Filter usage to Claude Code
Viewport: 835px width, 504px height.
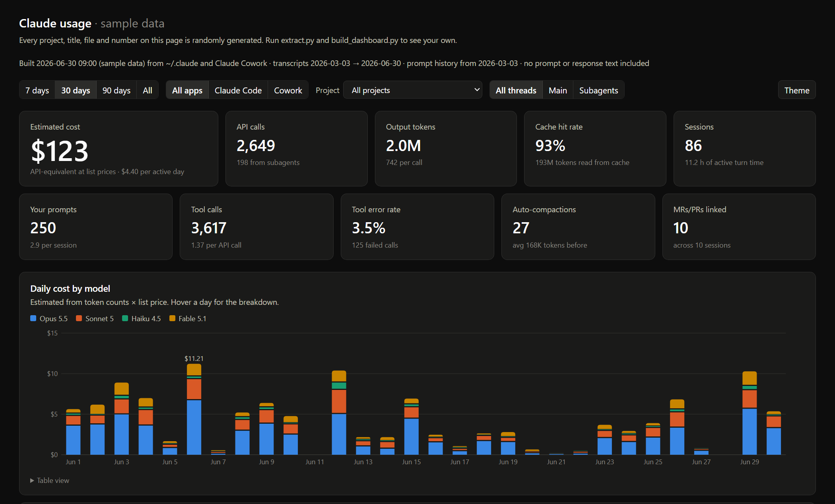point(238,90)
